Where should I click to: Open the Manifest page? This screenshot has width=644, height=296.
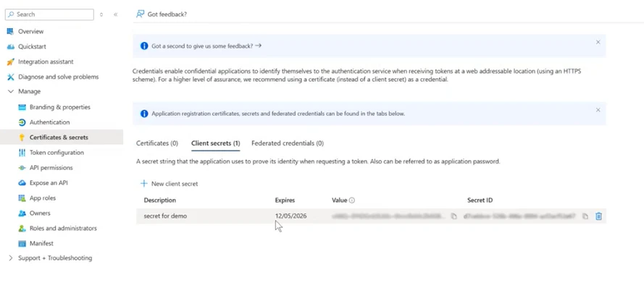pos(41,243)
